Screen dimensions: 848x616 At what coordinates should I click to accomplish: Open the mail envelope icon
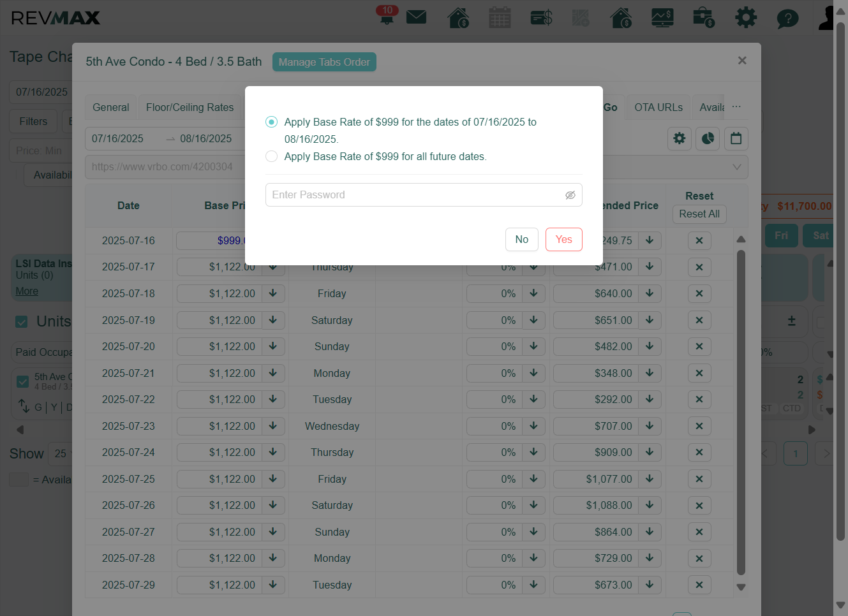click(x=416, y=17)
